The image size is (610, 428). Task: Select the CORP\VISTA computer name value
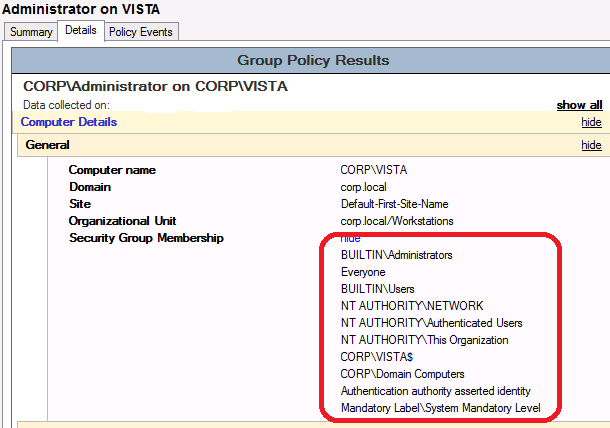pyautogui.click(x=373, y=170)
